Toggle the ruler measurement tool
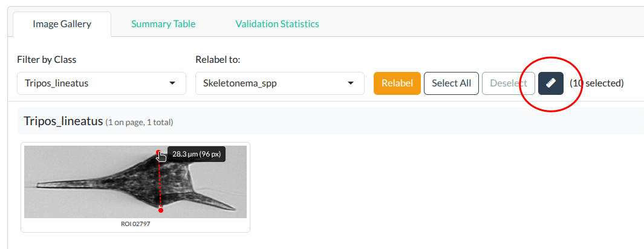644x249 pixels. (x=550, y=83)
